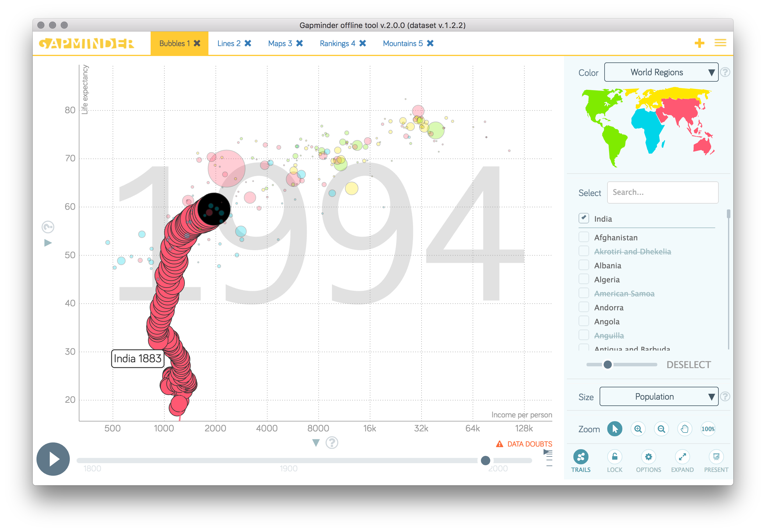Image resolution: width=766 pixels, height=532 pixels.
Task: Click the Expand icon
Action: point(682,457)
